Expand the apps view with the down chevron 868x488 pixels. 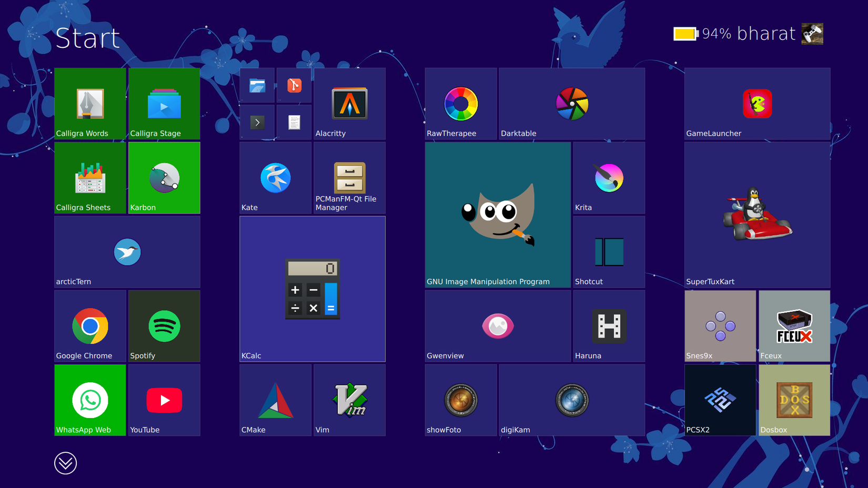pyautogui.click(x=65, y=463)
